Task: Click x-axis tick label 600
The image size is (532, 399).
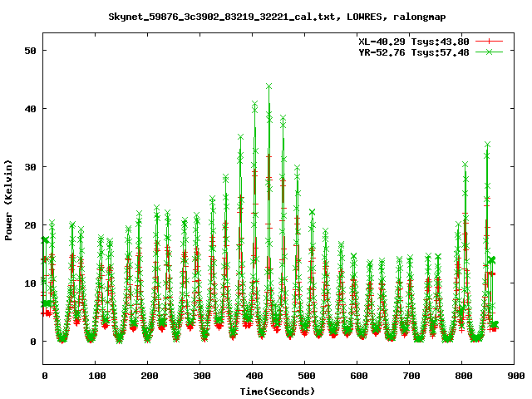Action: coord(359,376)
